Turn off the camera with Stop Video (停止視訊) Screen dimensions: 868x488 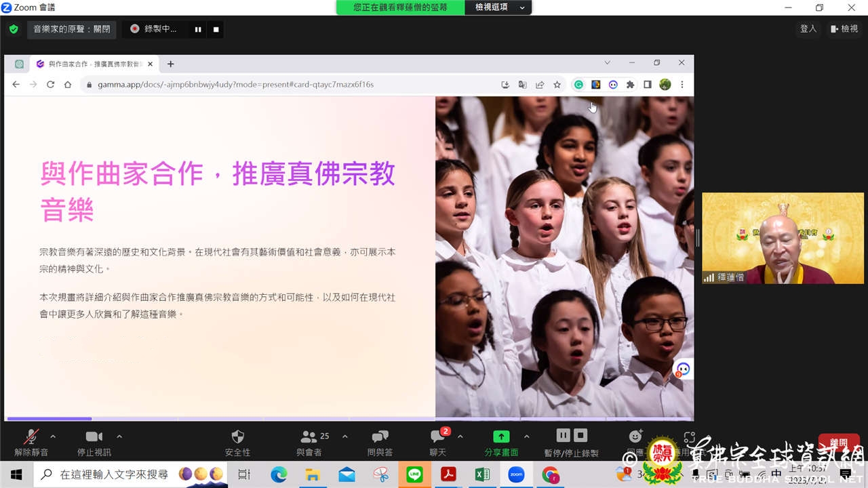94,443
